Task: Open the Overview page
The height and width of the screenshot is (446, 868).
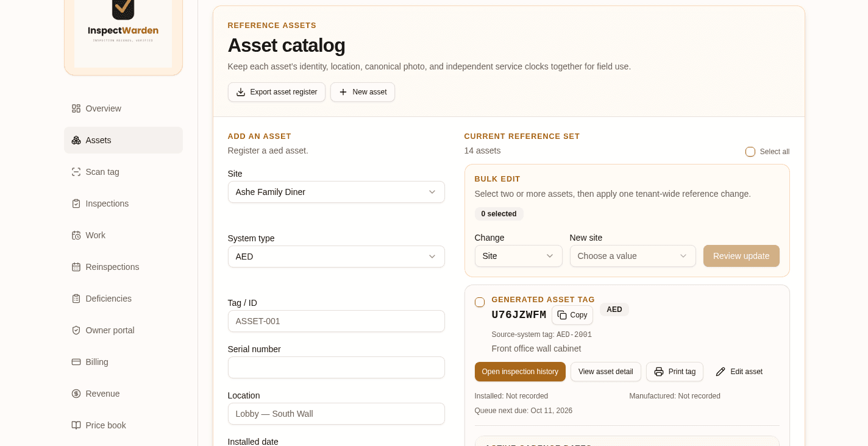Action: tap(123, 108)
